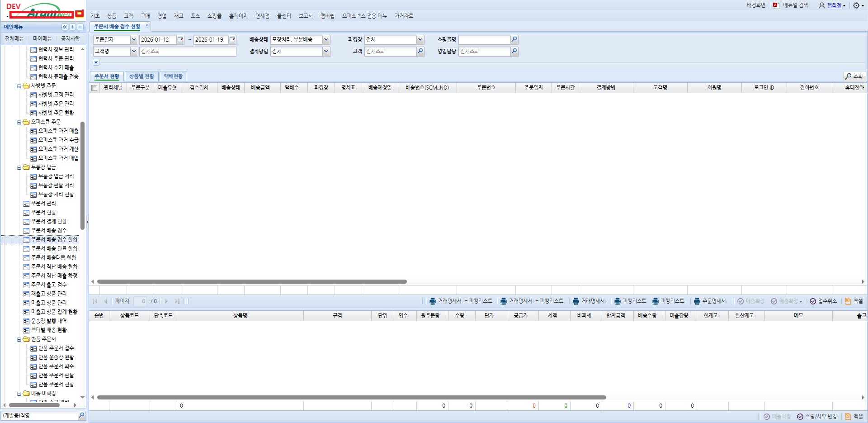Open the 결제방법 dropdown

tap(326, 52)
